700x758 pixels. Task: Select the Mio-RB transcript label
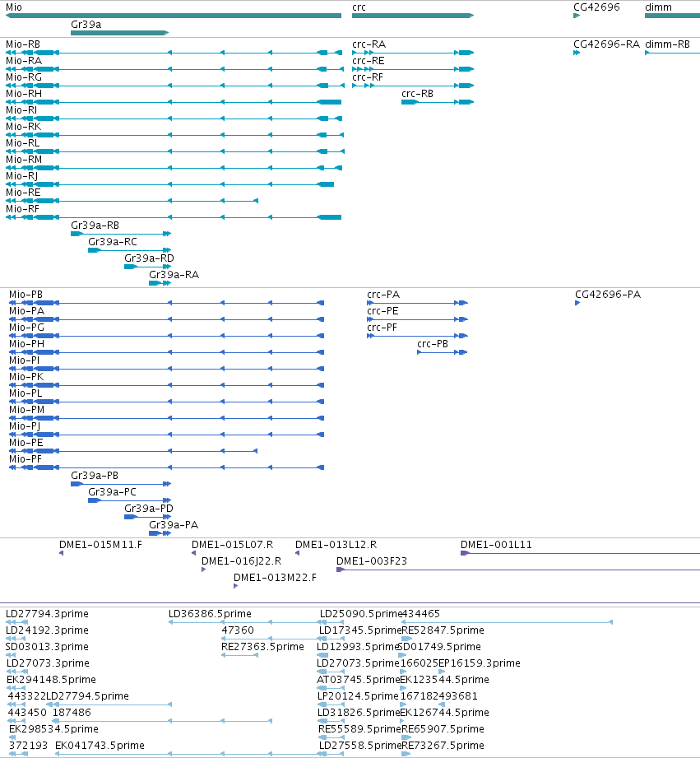click(23, 44)
